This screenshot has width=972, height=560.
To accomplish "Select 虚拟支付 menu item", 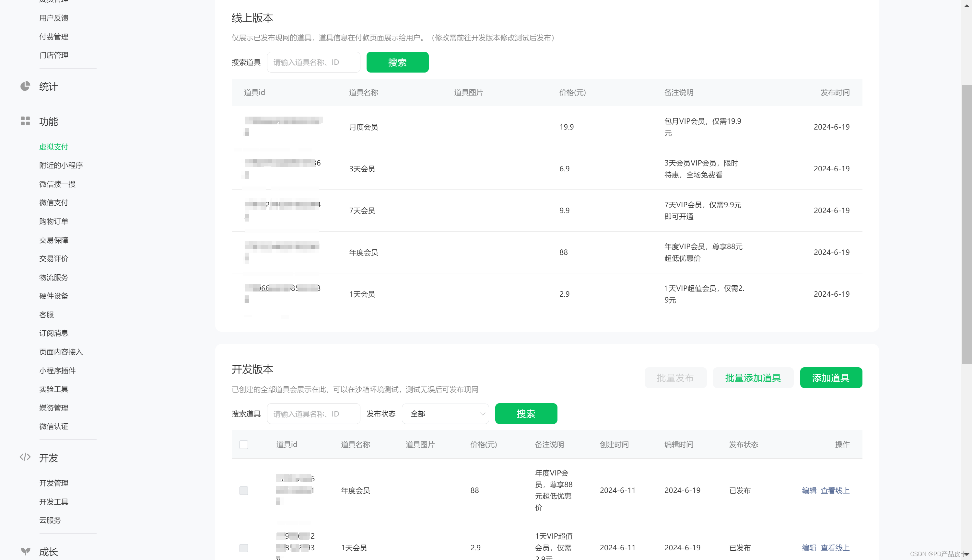I will tap(54, 147).
